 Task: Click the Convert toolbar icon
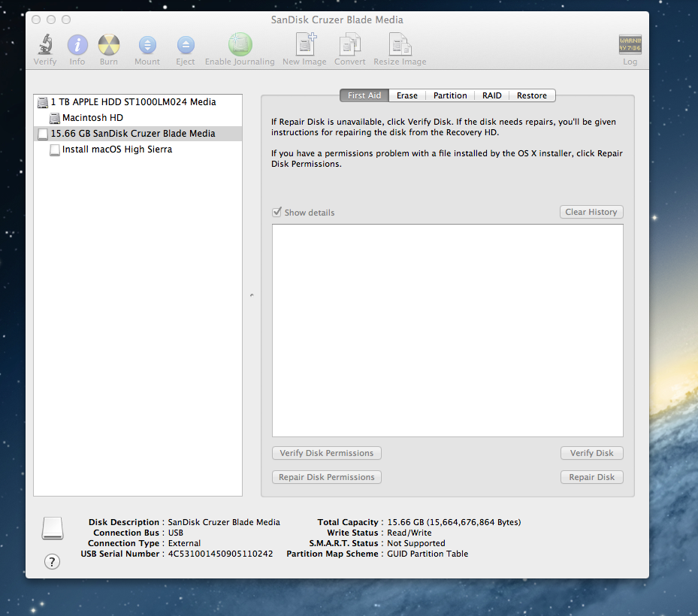(350, 44)
